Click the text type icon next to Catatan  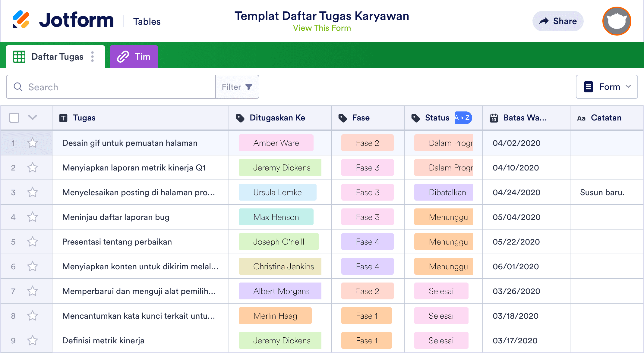pos(581,118)
